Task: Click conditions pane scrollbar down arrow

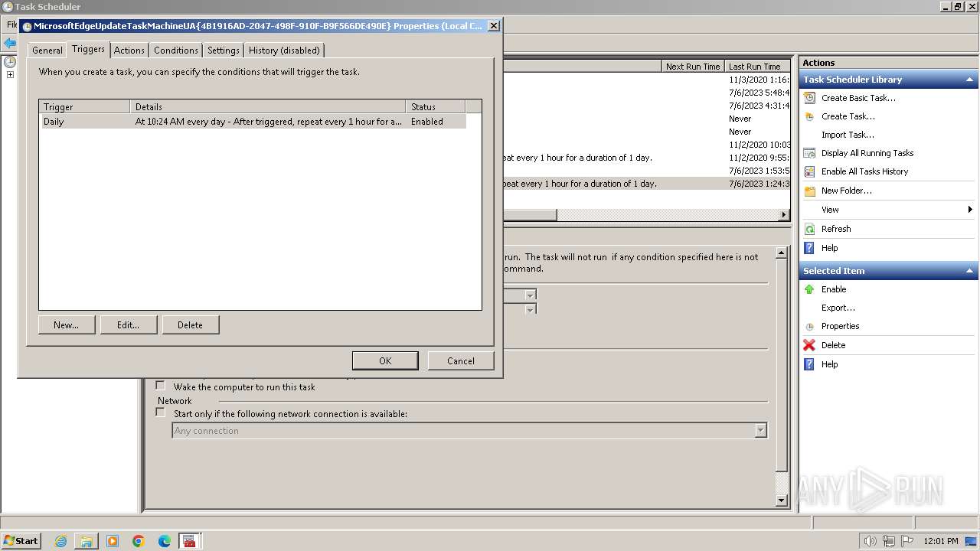Action: 781,500
